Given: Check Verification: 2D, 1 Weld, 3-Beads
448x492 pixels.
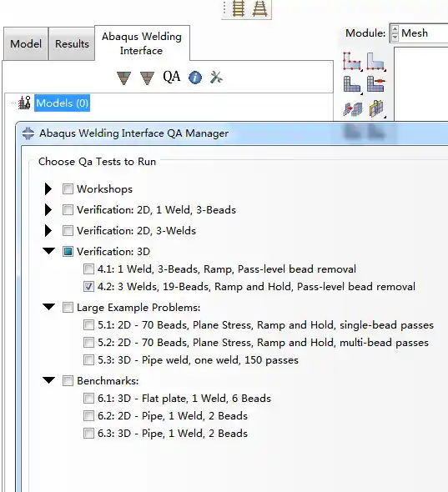Looking at the screenshot, I should 68,209.
